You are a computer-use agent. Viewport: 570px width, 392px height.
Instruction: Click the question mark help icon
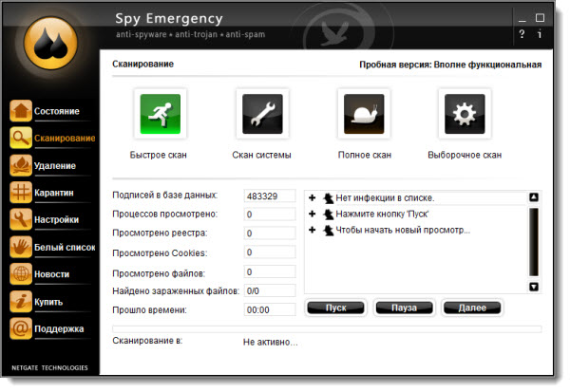click(522, 34)
